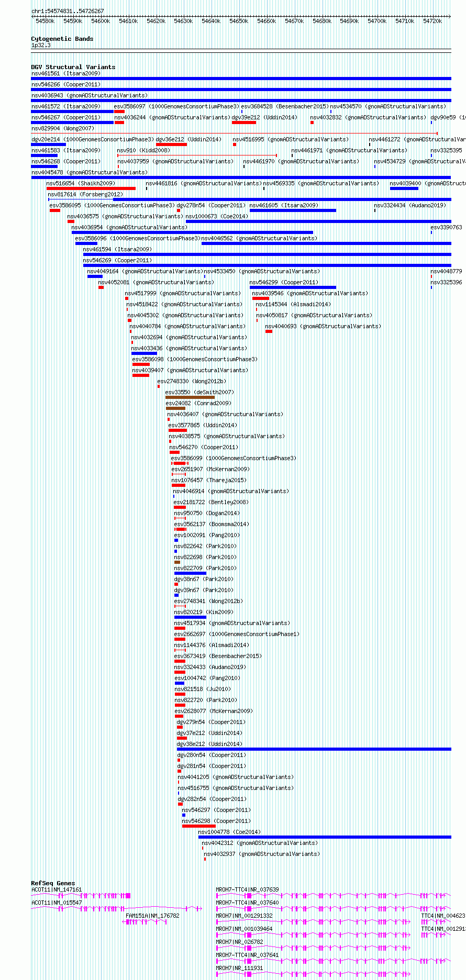Viewport: 466px width, 980px height.
Task: Select nsv516654 (Shaikh2009) variant label
Action: pyautogui.click(x=81, y=184)
